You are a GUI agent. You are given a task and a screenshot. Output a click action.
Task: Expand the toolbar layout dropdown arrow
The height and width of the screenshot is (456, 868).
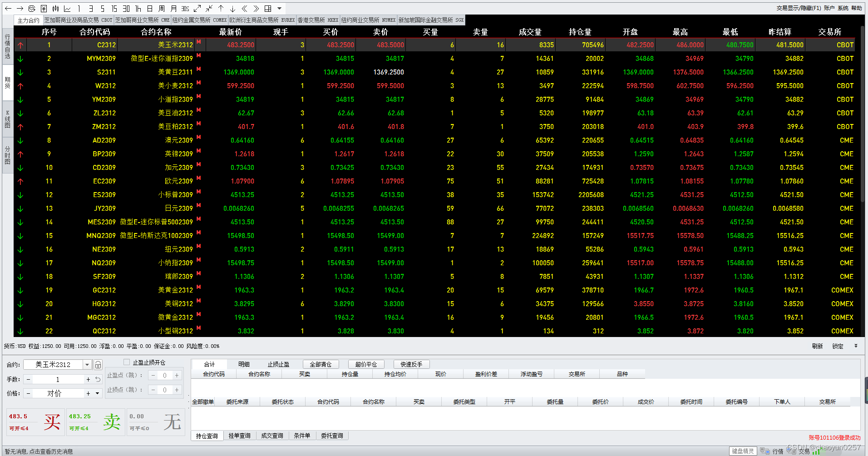click(280, 8)
